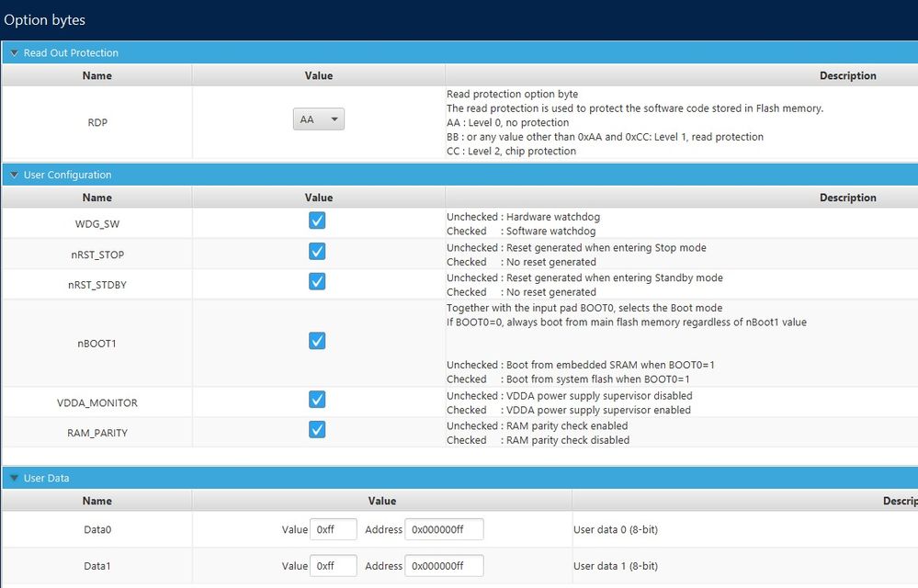Viewport: 918px width, 588px height.
Task: Click the Data0 Address input field
Action: coord(445,529)
